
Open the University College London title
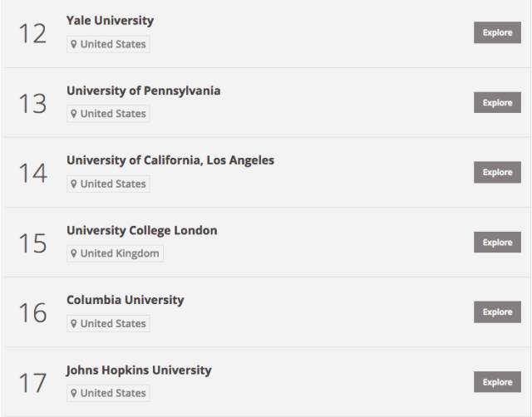(x=142, y=231)
